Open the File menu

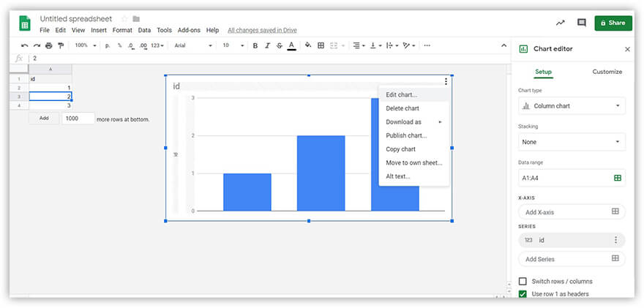[45, 30]
